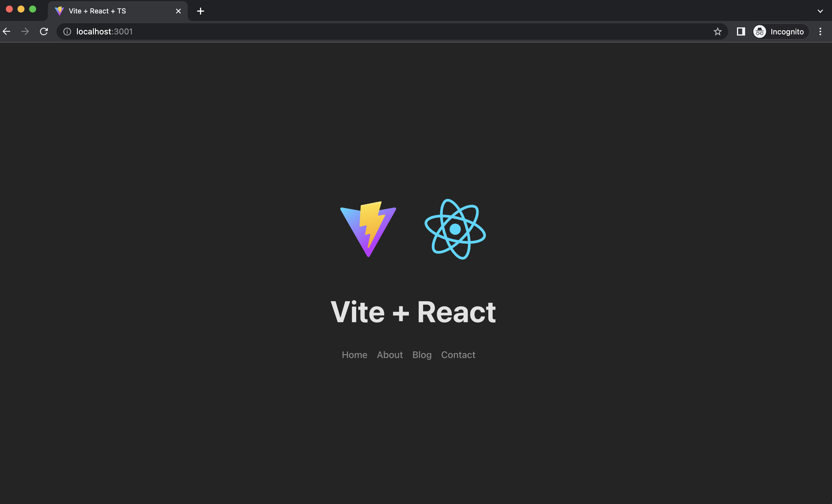Click the yellow minimize window button

pyautogui.click(x=21, y=9)
